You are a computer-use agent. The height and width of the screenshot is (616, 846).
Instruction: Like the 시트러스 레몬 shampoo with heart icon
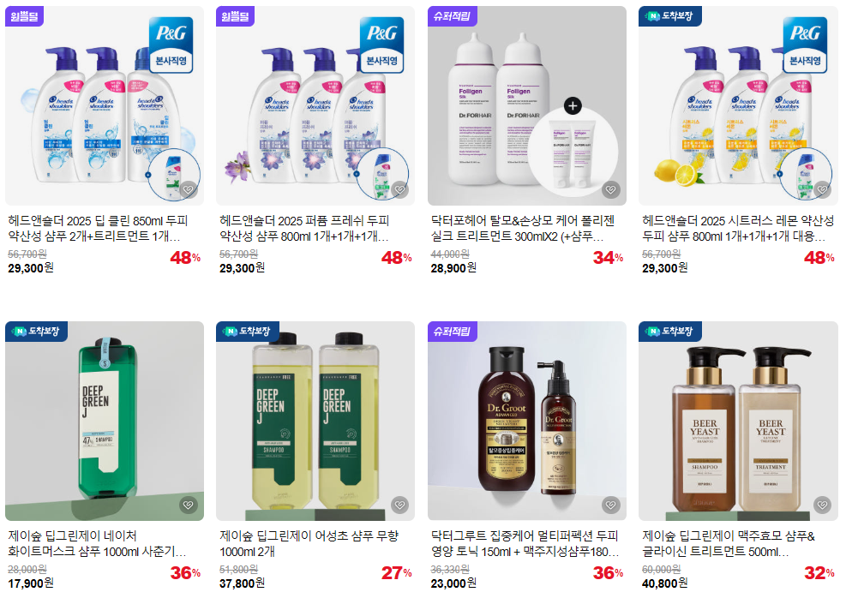coord(822,190)
